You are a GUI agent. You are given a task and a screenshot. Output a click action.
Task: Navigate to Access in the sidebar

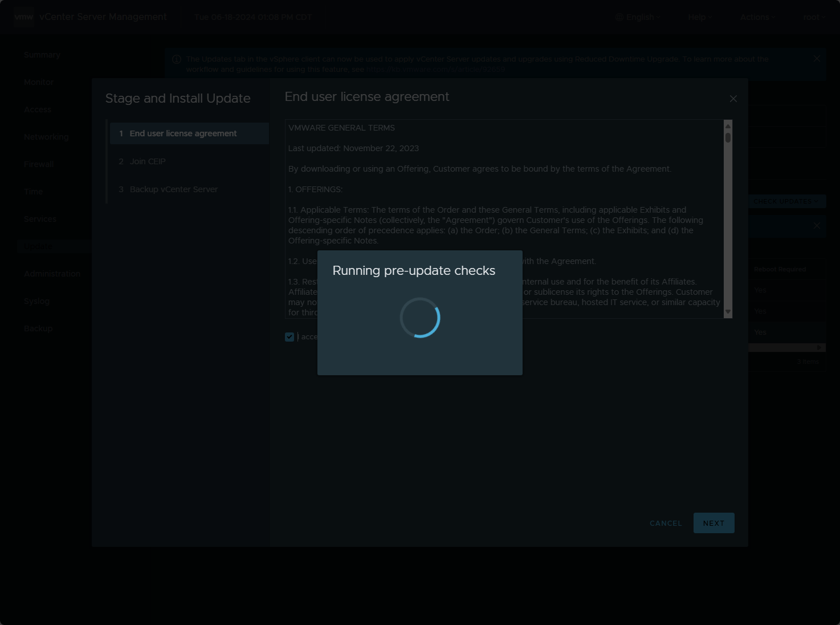click(38, 109)
